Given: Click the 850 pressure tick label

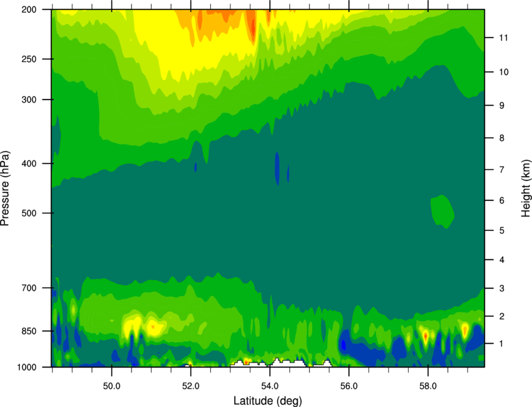Looking at the screenshot, I should tap(29, 331).
